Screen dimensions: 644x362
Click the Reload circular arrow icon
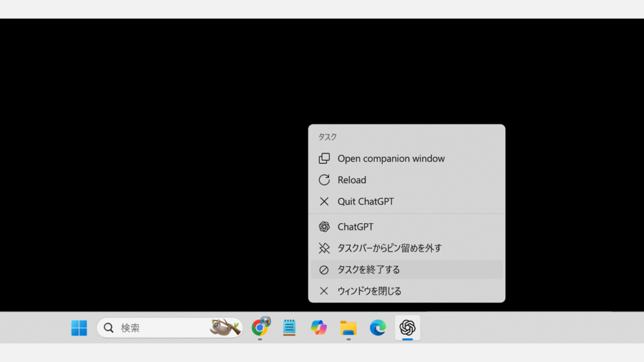pyautogui.click(x=324, y=180)
